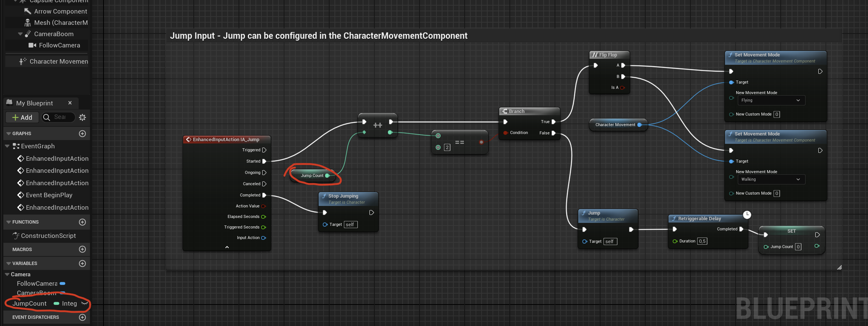The height and width of the screenshot is (326, 868).
Task: Click the Jump Input comment box title
Action: click(319, 36)
